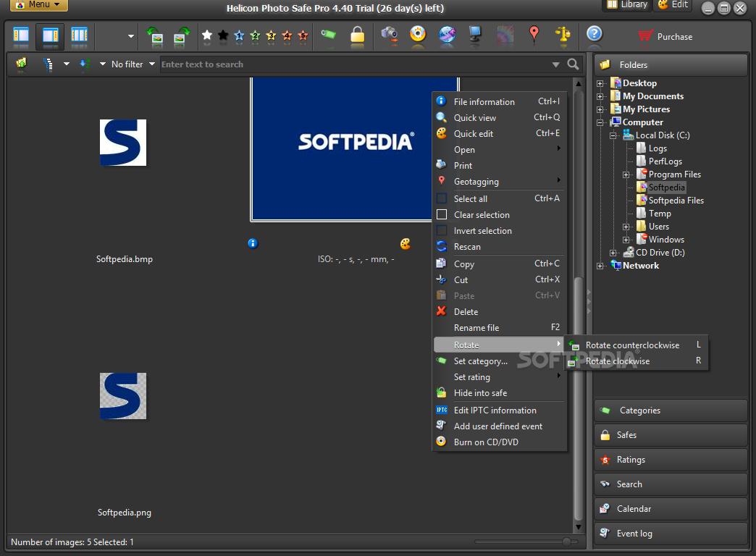Viewport: 756px width, 556px height.
Task: Open the main Menu button
Action: coord(39,5)
